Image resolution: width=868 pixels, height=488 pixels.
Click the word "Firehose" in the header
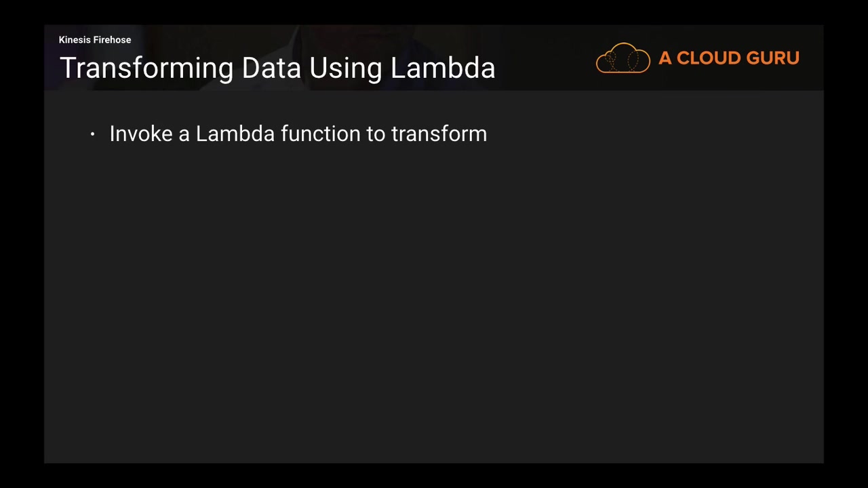click(113, 40)
